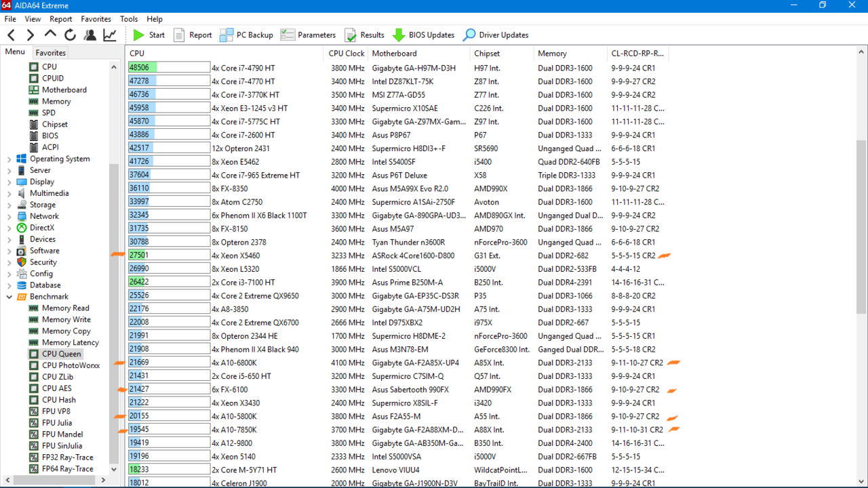The image size is (868, 488).
Task: Expand the Server tree node
Action: click(9, 171)
